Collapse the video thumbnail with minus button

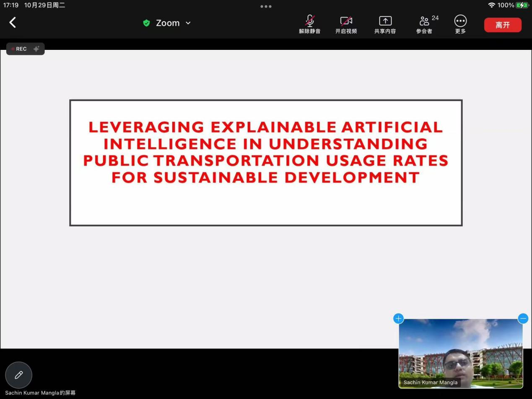pyautogui.click(x=523, y=319)
